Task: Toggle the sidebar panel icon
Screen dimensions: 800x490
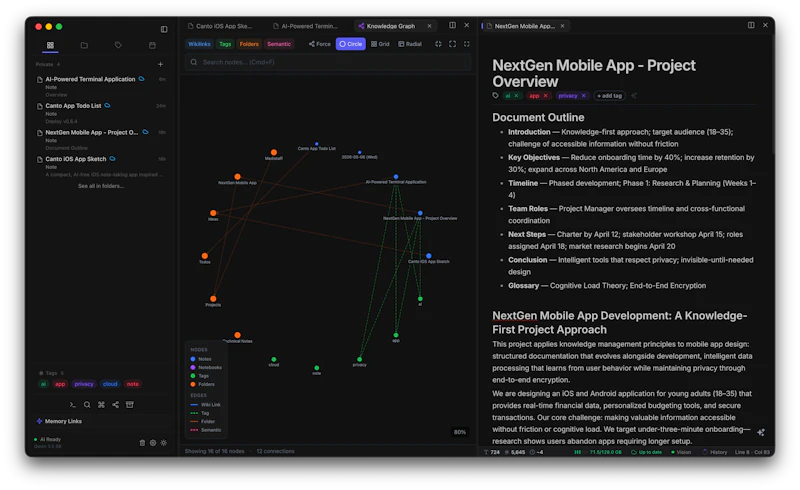Action: 164,29
